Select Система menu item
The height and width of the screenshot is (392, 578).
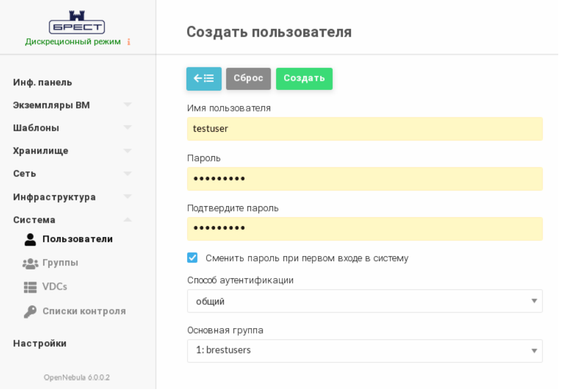34,220
